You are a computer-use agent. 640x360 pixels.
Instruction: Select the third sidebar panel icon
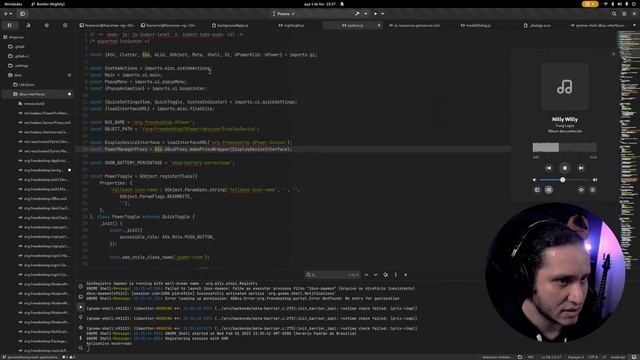[x=47, y=25]
